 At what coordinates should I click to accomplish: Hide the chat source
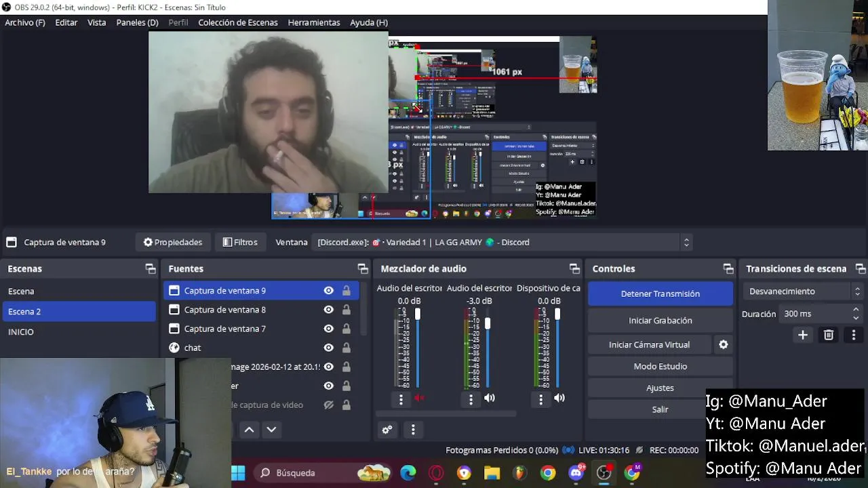(329, 348)
